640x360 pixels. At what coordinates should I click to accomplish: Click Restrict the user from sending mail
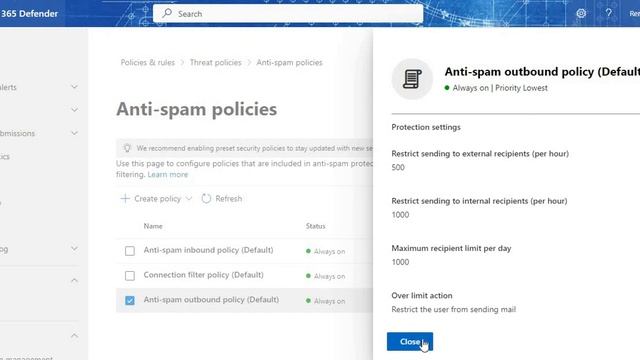[x=453, y=309]
